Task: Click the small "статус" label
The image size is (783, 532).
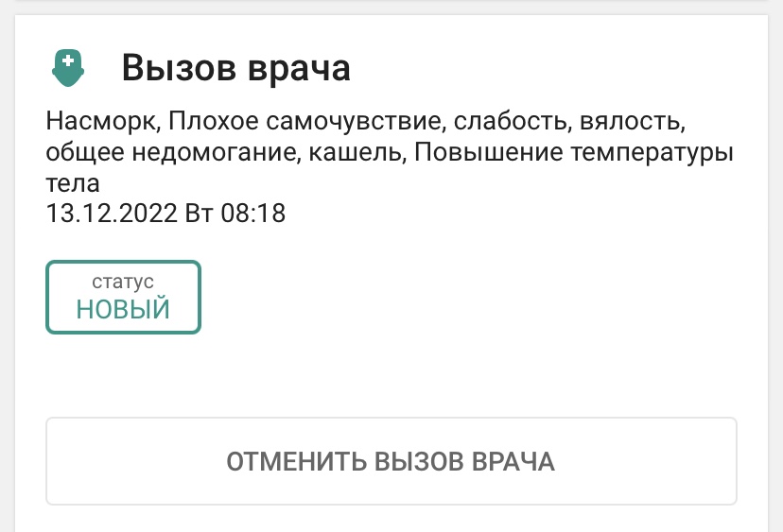Action: coord(123,282)
